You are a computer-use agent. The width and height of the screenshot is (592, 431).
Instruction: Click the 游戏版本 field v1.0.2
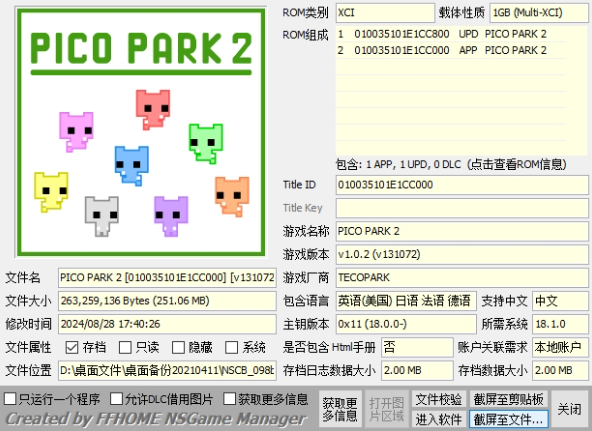pyautogui.click(x=462, y=254)
